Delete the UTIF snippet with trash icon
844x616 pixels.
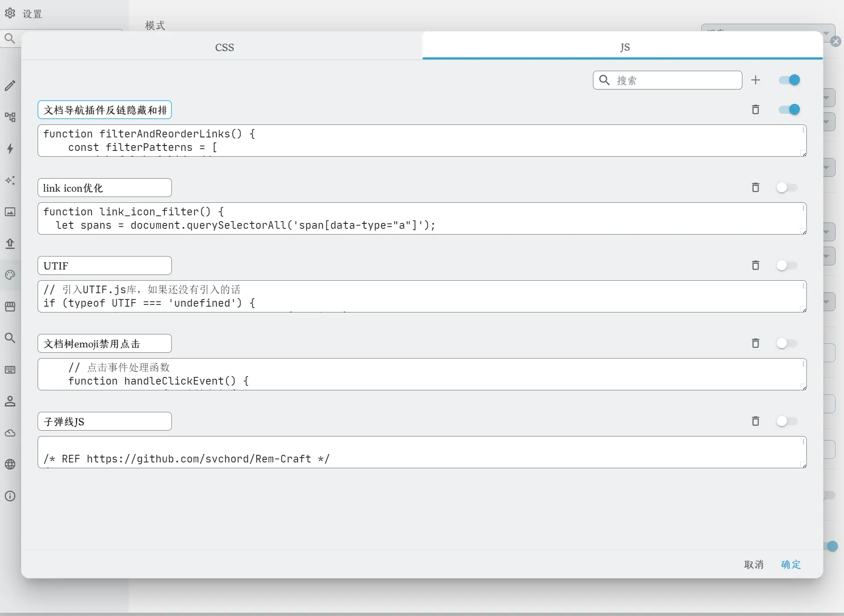pos(755,265)
